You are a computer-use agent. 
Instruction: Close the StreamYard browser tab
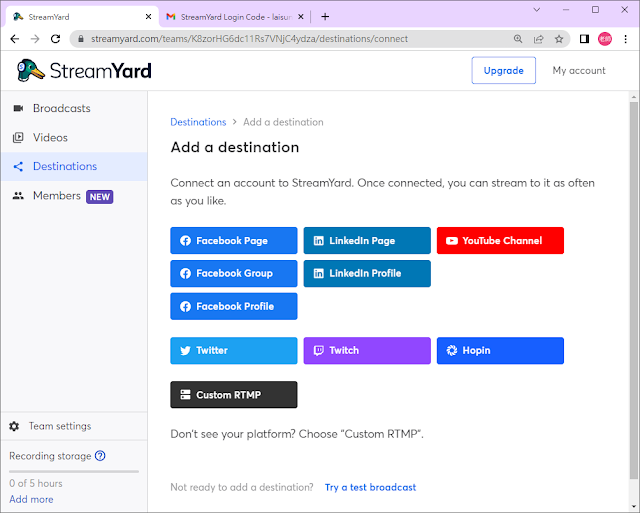148,17
